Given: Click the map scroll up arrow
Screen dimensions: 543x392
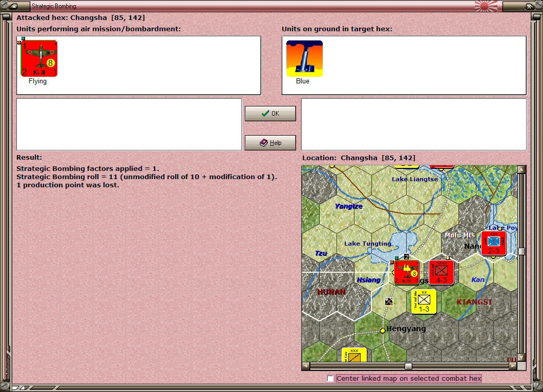Looking at the screenshot, I should 521,169.
